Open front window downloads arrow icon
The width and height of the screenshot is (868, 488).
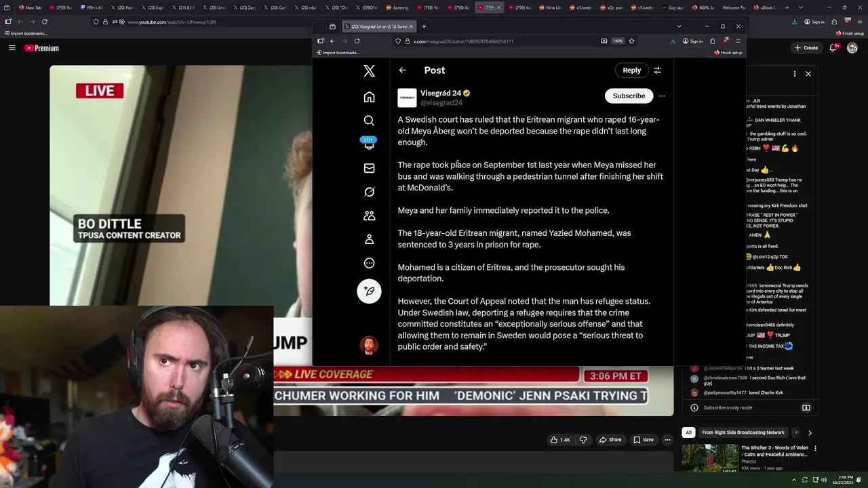click(673, 41)
